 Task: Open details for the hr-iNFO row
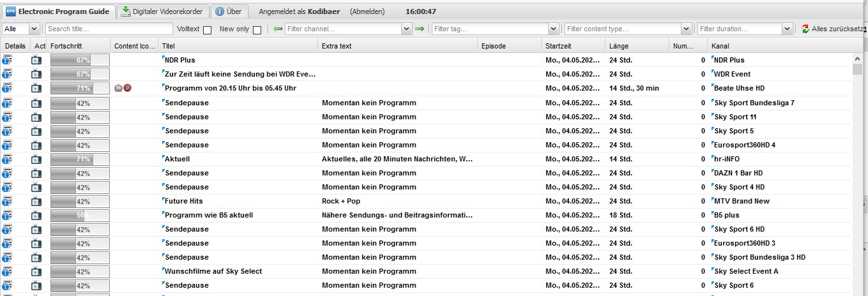[x=7, y=158]
